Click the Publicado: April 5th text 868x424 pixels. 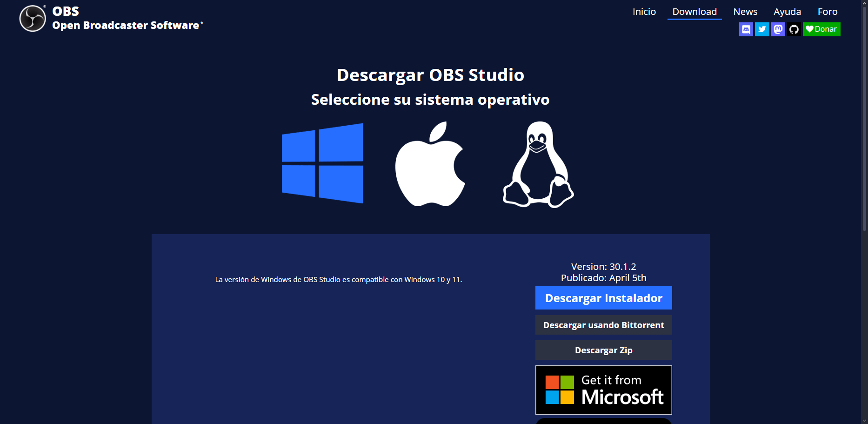point(604,278)
